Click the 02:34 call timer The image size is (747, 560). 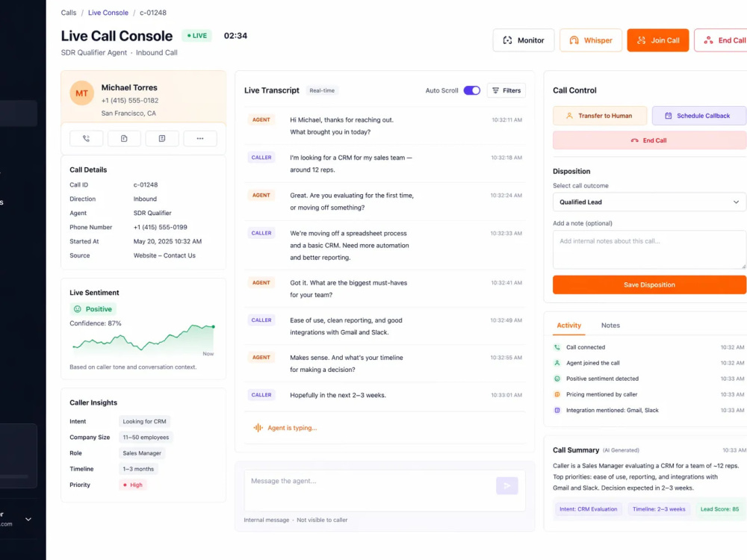tap(235, 36)
